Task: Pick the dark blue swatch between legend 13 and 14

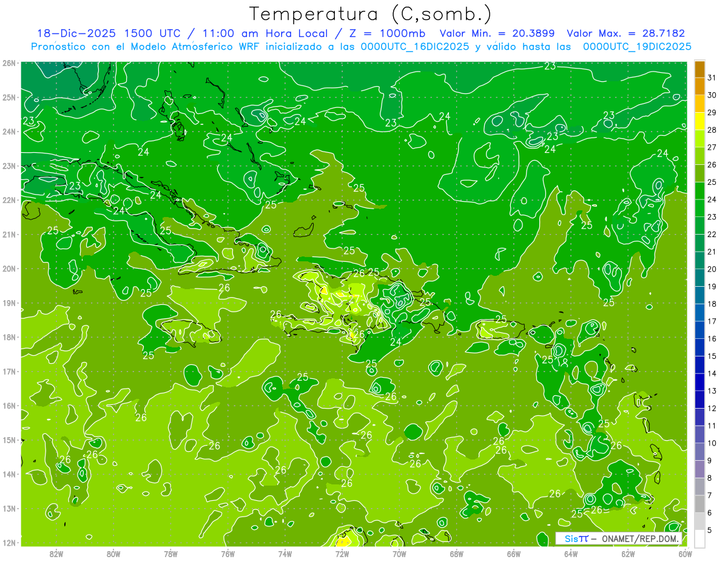Action: pyautogui.click(x=699, y=382)
